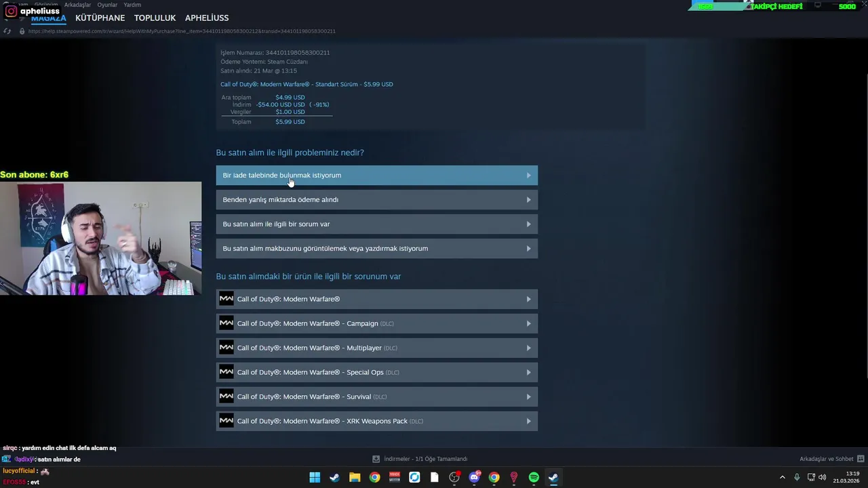
Task: Open the Oyunlar menu
Action: click(x=107, y=5)
